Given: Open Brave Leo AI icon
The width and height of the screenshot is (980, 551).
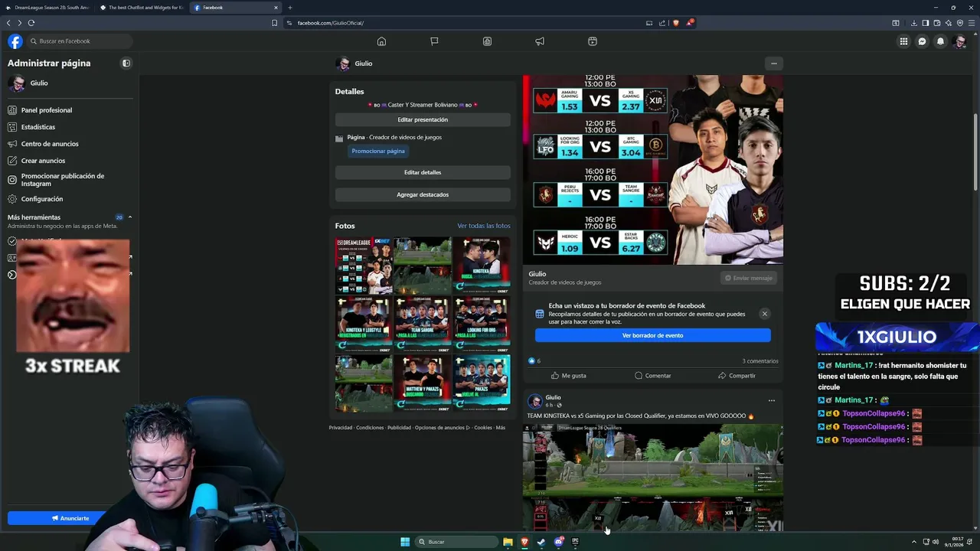Looking at the screenshot, I should [949, 23].
